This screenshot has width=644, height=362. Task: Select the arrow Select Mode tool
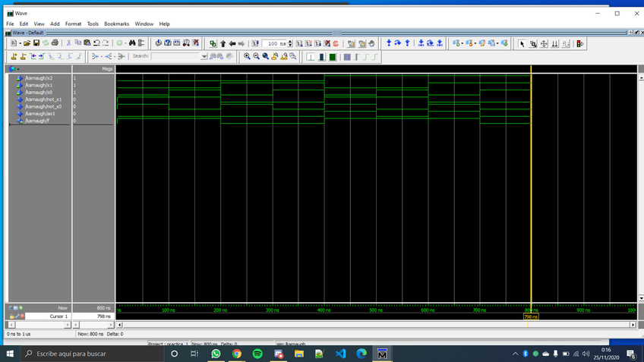coord(522,44)
